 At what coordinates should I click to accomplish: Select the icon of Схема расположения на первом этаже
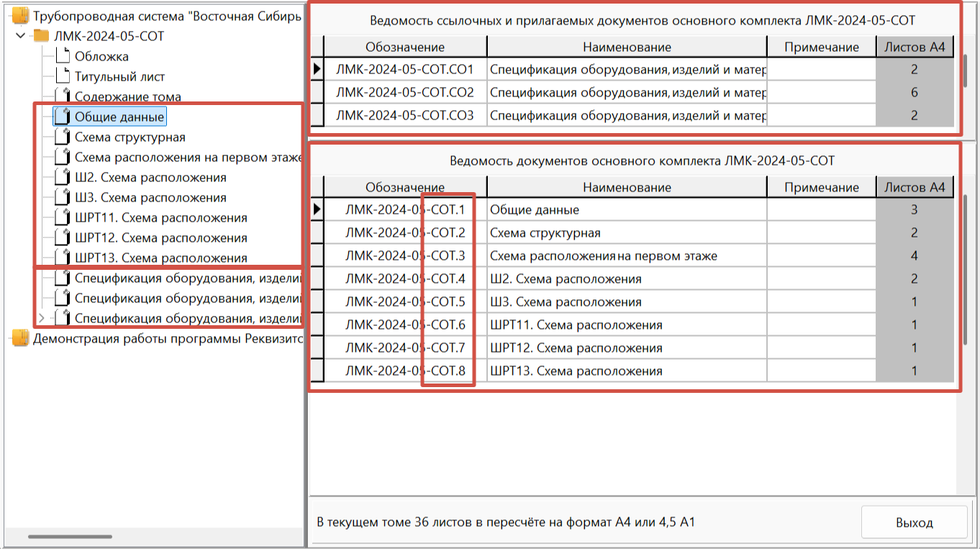[x=63, y=157]
